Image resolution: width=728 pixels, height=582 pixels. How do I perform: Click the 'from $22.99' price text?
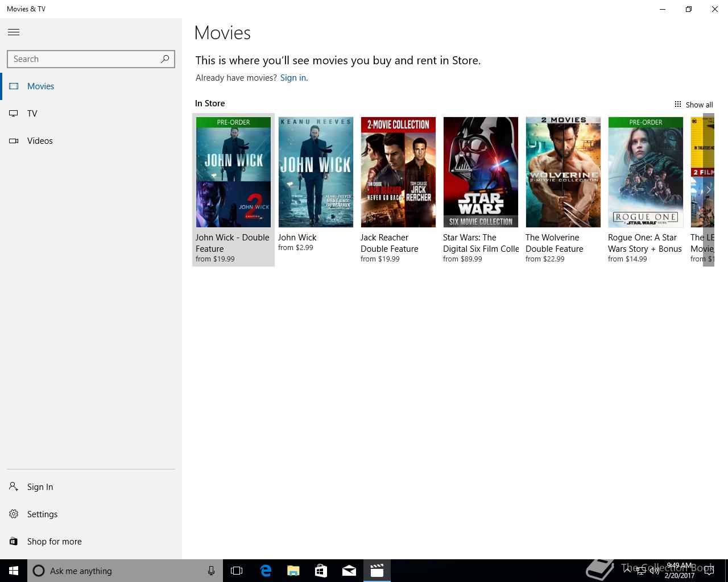click(x=545, y=259)
